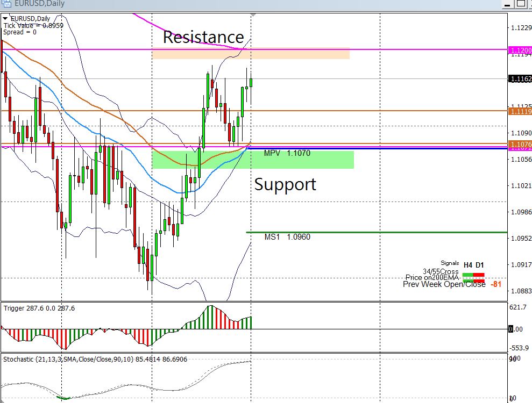Click the green support zone rectangle
The height and width of the screenshot is (403, 532).
coord(253,160)
